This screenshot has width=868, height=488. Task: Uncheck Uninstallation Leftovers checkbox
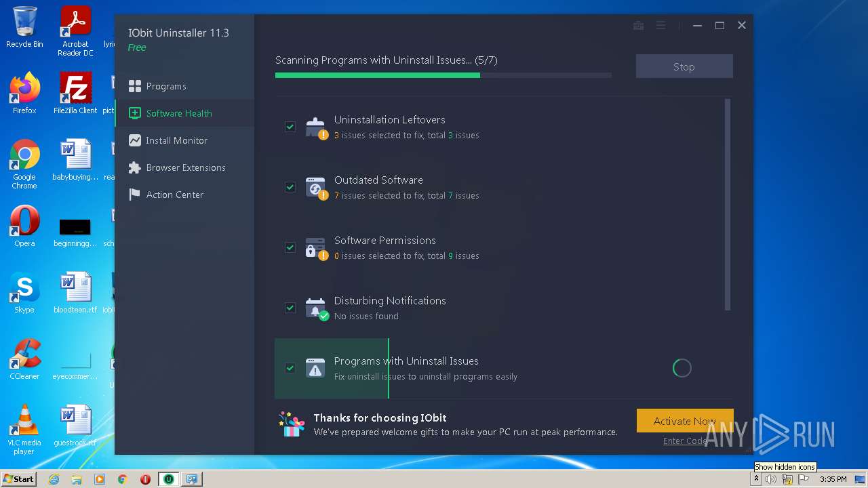(290, 127)
